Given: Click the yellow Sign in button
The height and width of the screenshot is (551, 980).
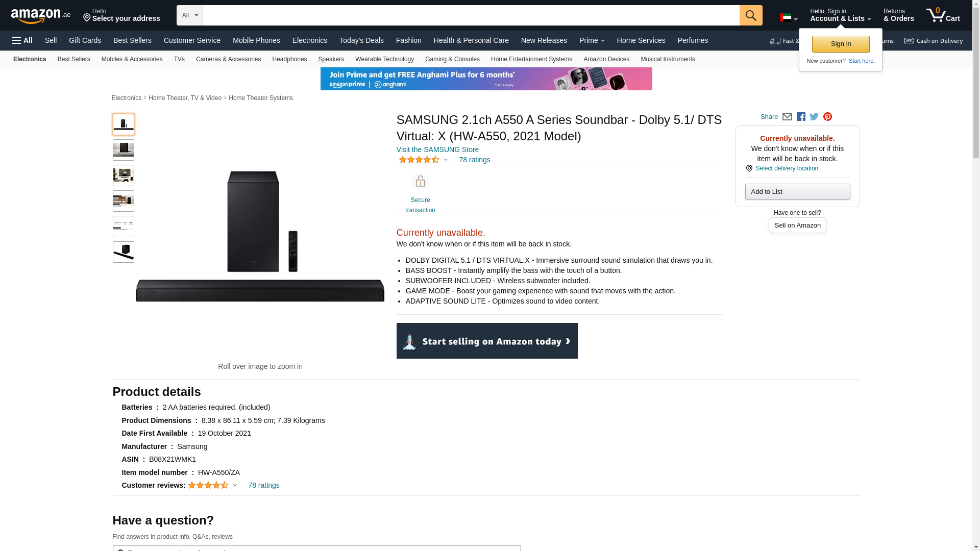Looking at the screenshot, I should click(841, 44).
